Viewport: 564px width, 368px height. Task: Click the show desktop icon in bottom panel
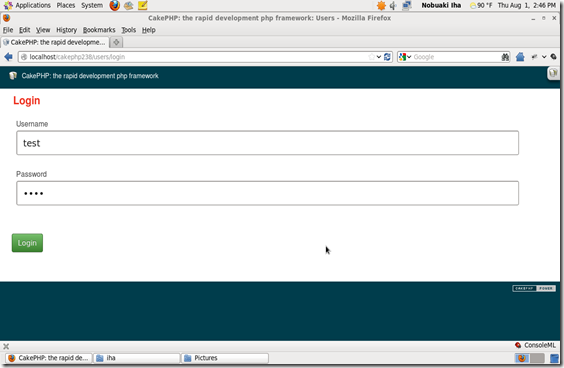click(x=554, y=358)
